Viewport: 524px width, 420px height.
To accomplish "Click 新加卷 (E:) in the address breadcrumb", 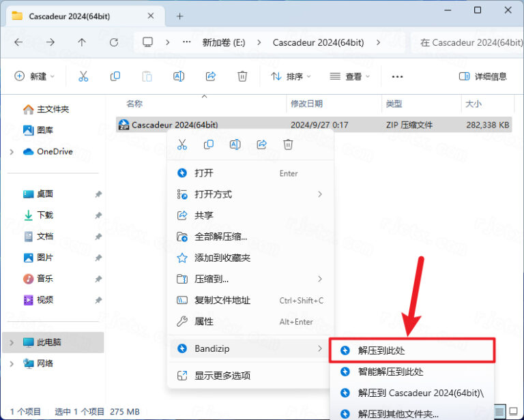I will [x=223, y=42].
